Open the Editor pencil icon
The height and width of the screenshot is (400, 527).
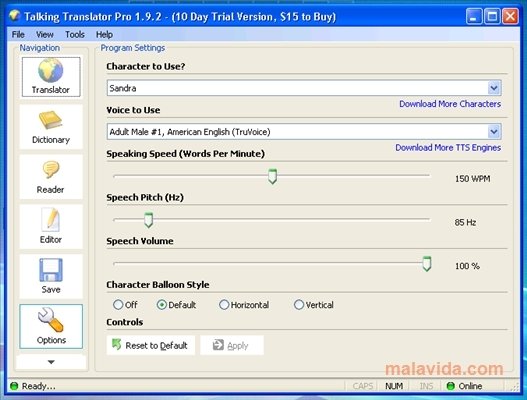[51, 219]
